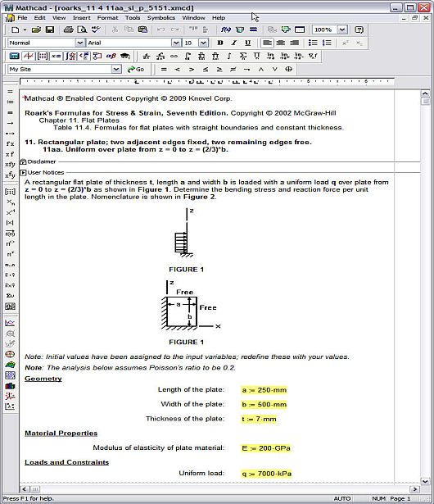
Task: Set text alignment to left
Action: [x=267, y=43]
